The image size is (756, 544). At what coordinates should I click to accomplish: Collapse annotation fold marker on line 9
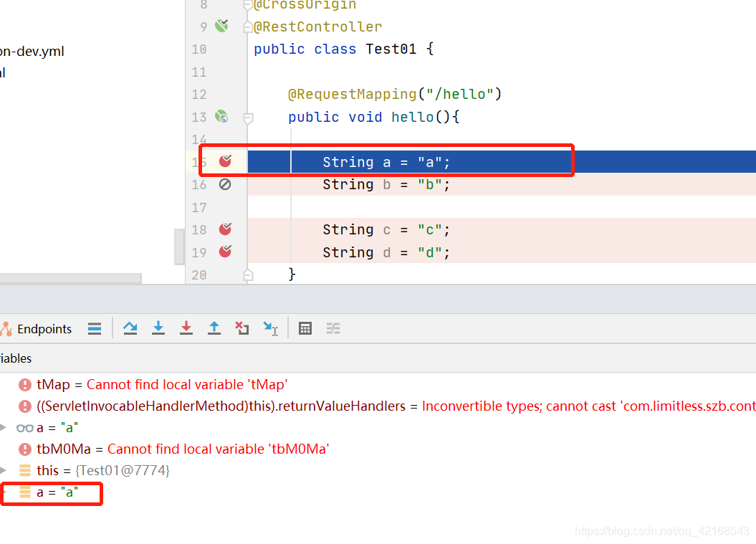pos(249,27)
